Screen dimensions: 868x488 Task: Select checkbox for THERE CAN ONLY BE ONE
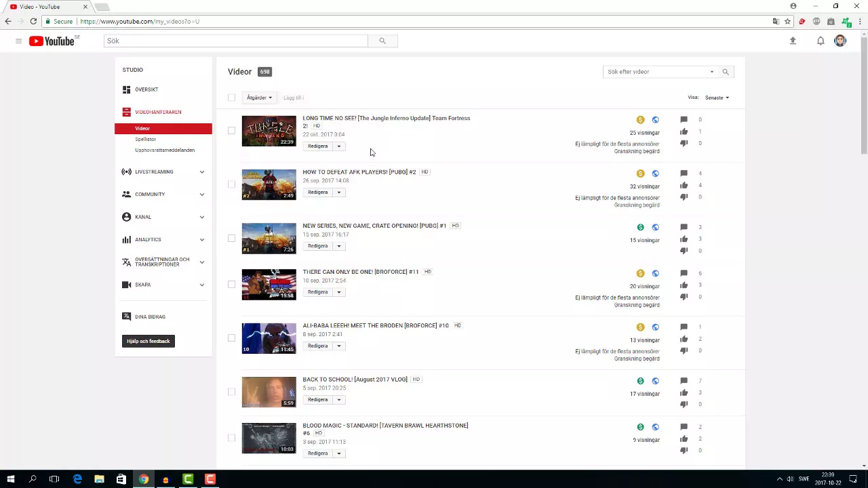(x=231, y=285)
